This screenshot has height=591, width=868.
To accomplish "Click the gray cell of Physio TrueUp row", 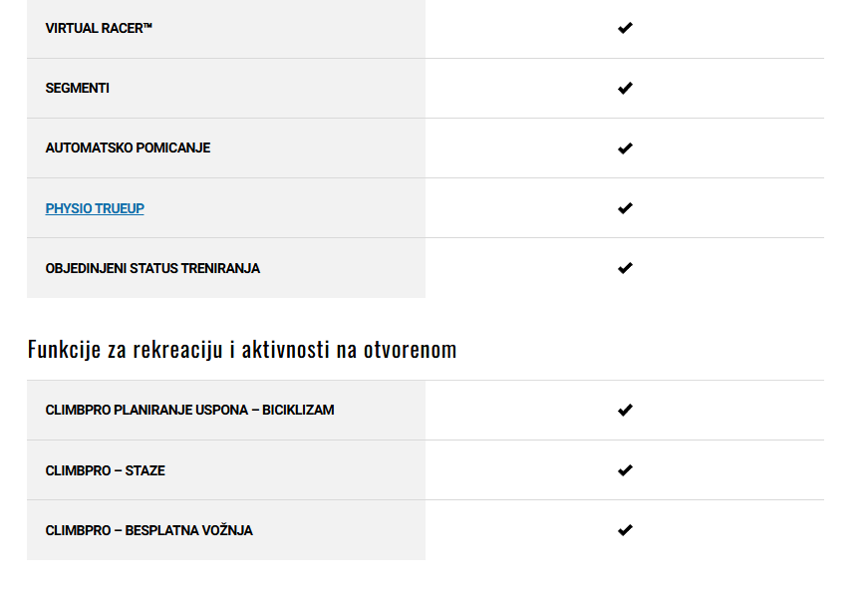I will 226,208.
